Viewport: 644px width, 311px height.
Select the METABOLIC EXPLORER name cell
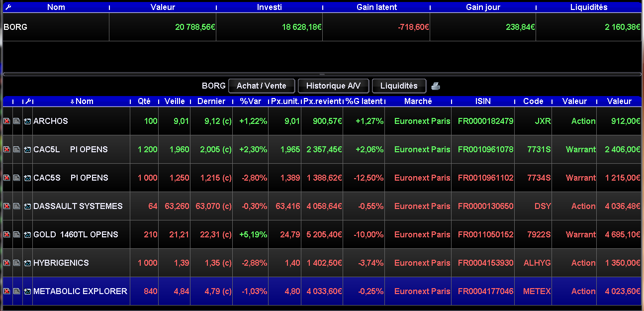(x=82, y=291)
